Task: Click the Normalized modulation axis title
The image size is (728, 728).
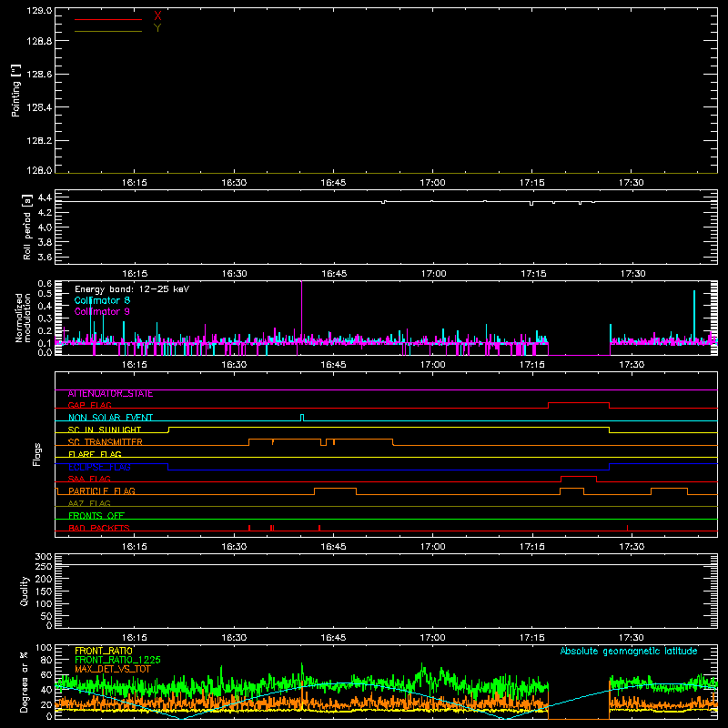Action: click(23, 318)
